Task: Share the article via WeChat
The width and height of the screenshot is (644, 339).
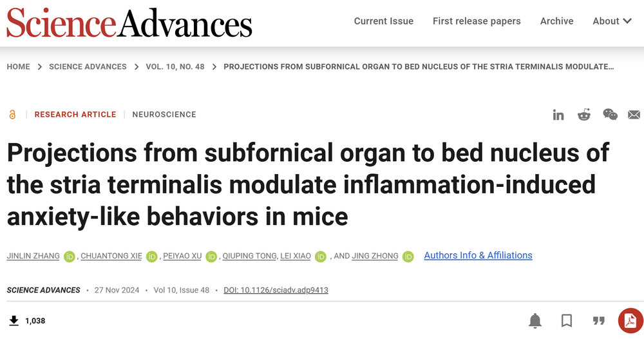Action: (610, 115)
